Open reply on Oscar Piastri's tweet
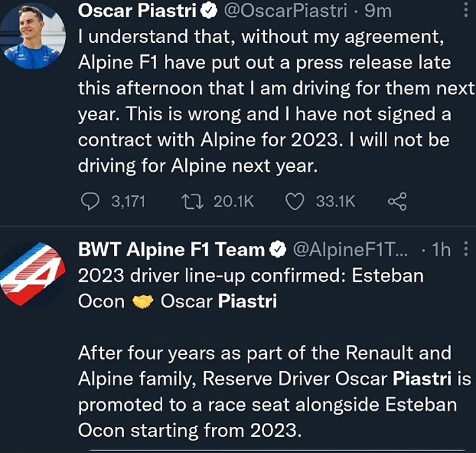Viewport: 476px width, 453px height. coord(90,201)
